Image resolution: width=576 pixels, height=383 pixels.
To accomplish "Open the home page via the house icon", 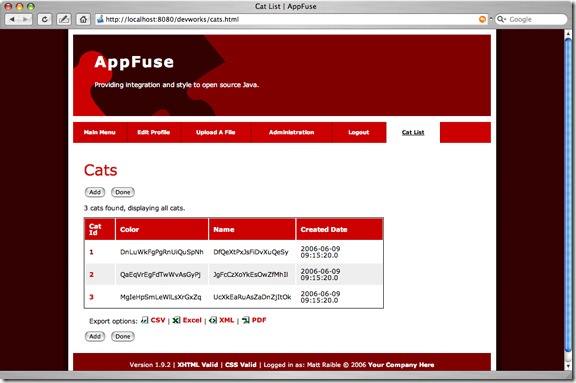I will click(x=83, y=19).
